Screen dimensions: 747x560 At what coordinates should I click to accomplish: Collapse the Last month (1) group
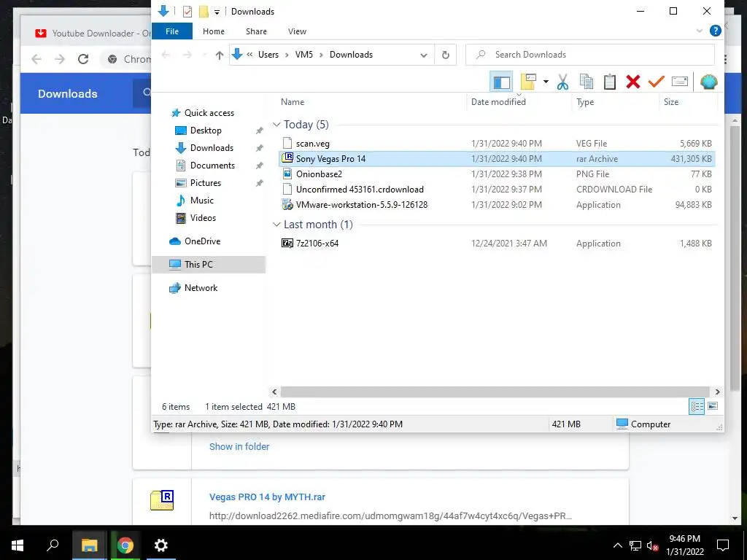pyautogui.click(x=276, y=225)
